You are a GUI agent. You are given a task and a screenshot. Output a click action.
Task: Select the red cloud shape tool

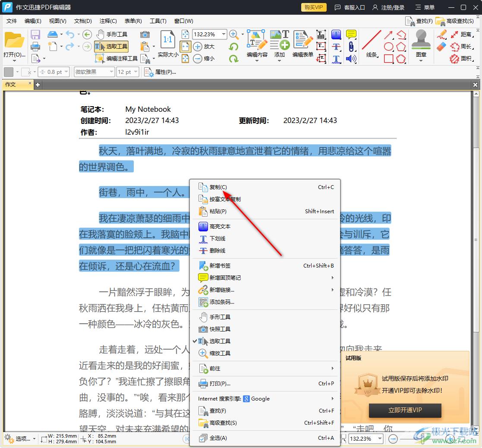coord(401,58)
